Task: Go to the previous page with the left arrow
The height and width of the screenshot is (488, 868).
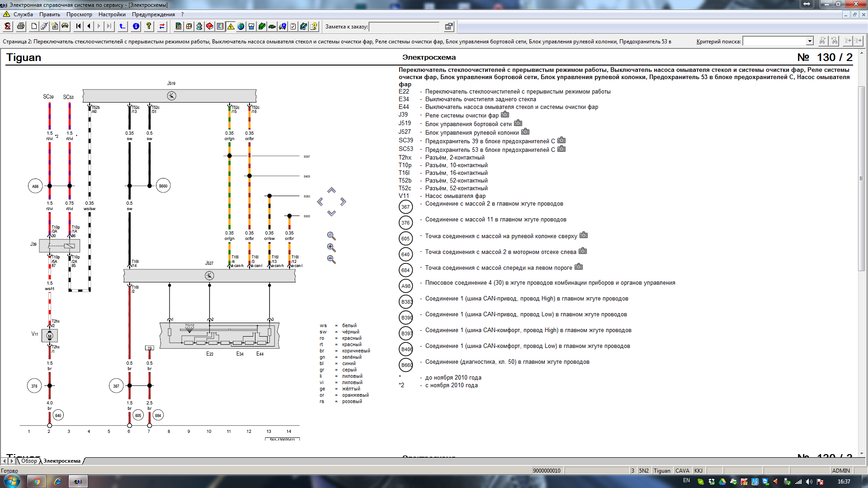Action: pyautogui.click(x=89, y=26)
